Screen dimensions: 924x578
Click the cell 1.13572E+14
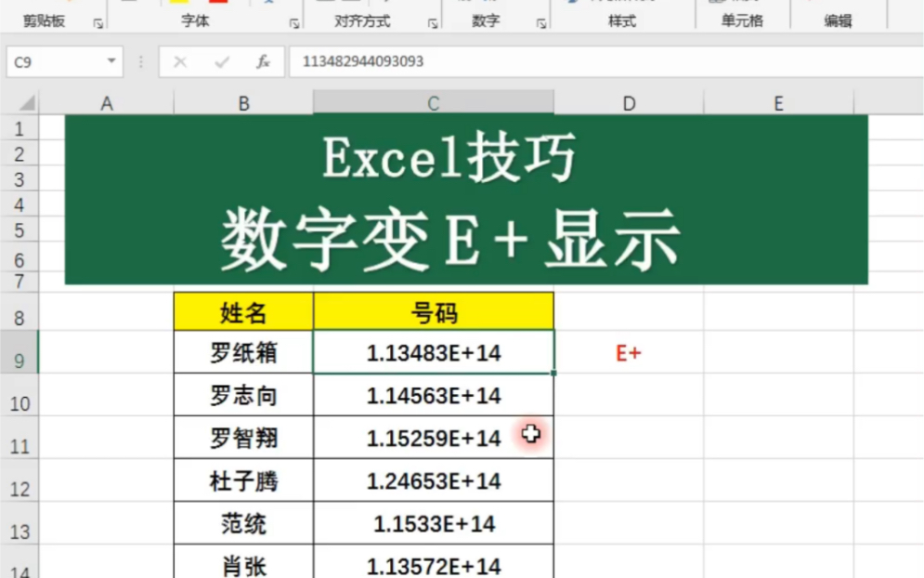433,563
